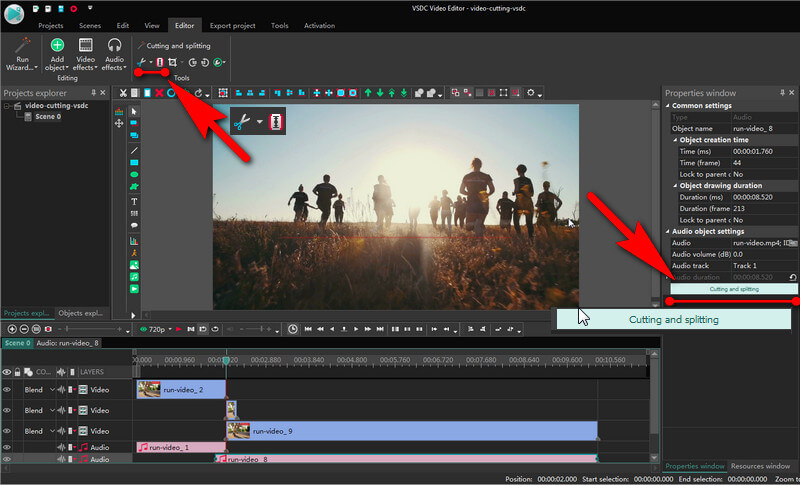Click the red delete X toolbar icon
Image resolution: width=800 pixels, height=485 pixels.
point(159,93)
